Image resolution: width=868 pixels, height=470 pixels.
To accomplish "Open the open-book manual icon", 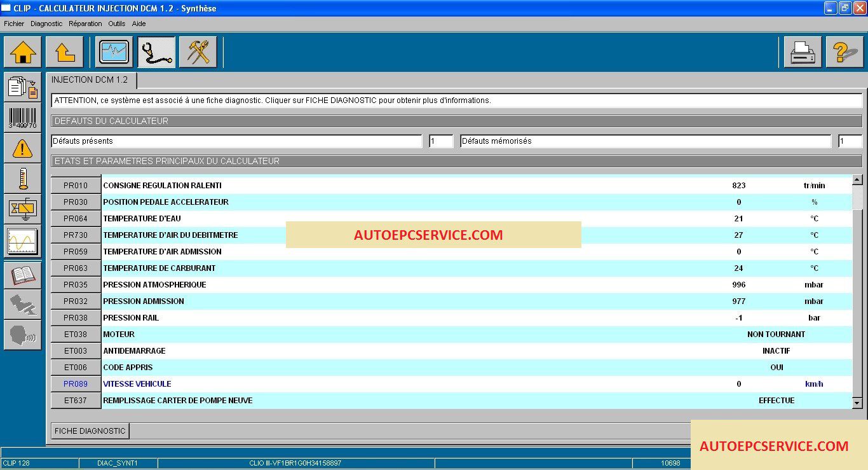I will pyautogui.click(x=22, y=275).
